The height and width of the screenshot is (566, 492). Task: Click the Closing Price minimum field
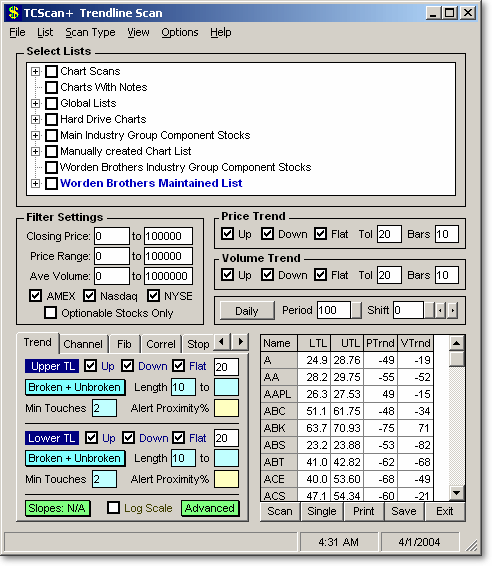112,236
